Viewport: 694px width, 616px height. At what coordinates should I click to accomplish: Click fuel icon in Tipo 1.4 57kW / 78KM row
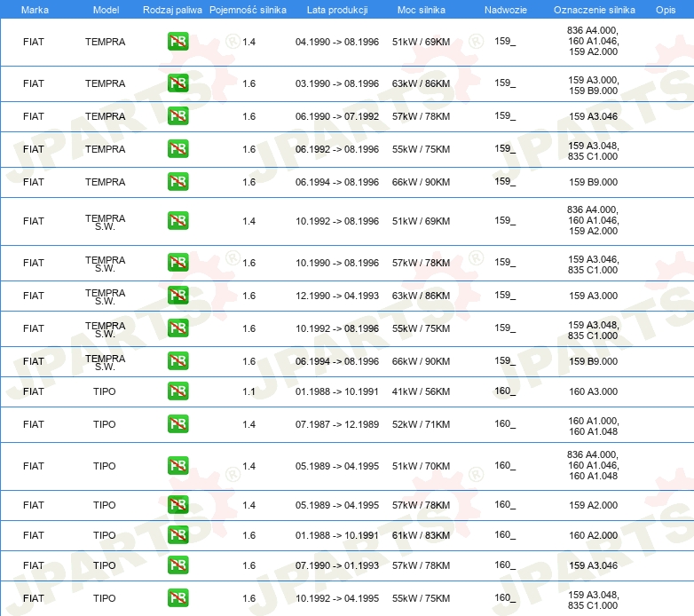click(x=177, y=504)
